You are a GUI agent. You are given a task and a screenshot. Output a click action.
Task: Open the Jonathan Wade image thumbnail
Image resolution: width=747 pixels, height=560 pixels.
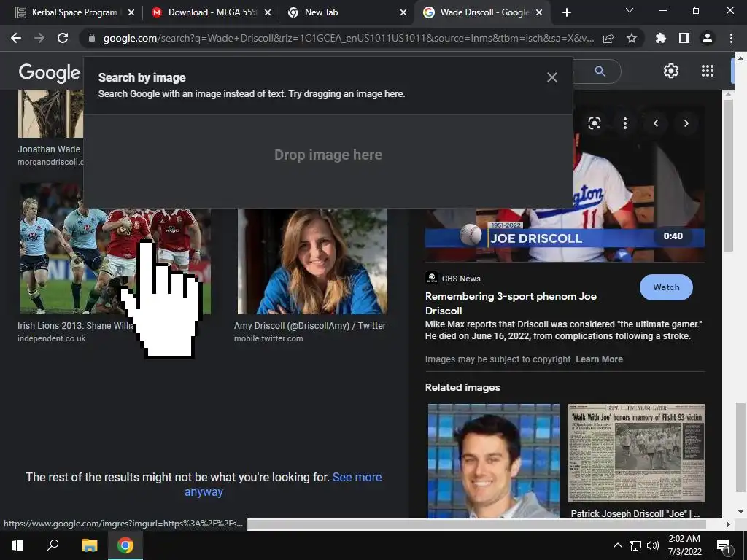click(x=50, y=114)
